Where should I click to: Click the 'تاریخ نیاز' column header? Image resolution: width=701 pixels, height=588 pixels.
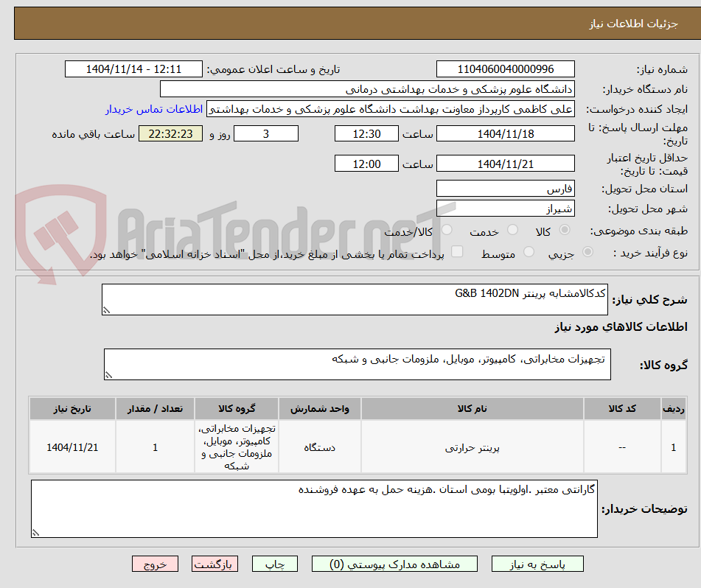tap(72, 409)
